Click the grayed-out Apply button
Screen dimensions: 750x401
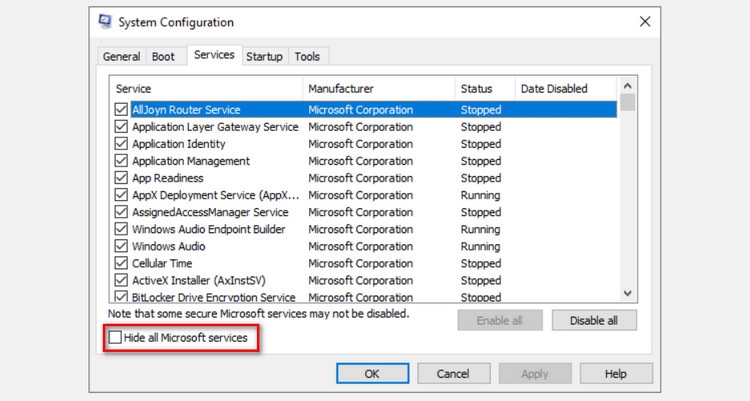[535, 374]
